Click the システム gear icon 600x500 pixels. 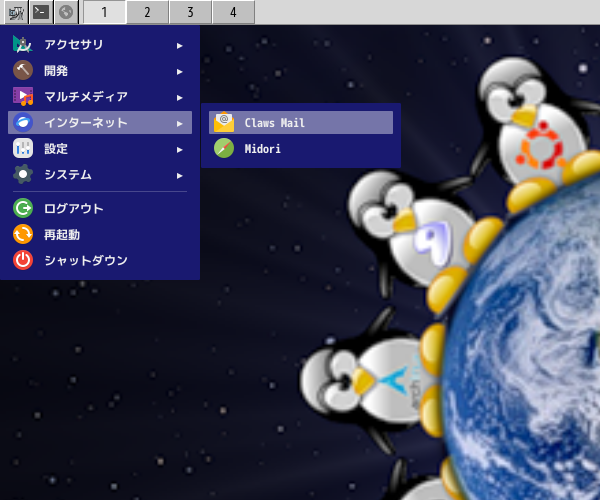[23, 174]
